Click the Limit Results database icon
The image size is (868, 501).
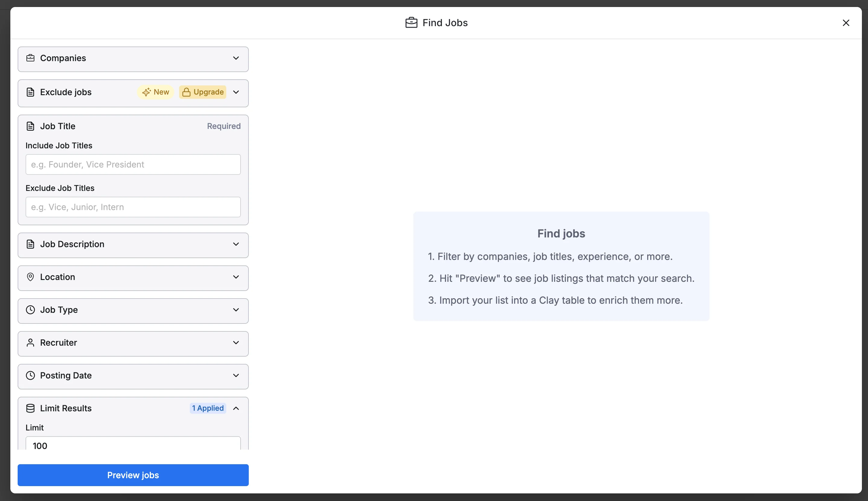click(30, 409)
